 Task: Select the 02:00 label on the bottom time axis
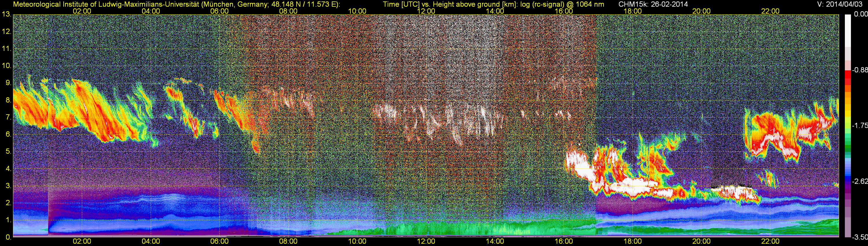[x=82, y=241]
